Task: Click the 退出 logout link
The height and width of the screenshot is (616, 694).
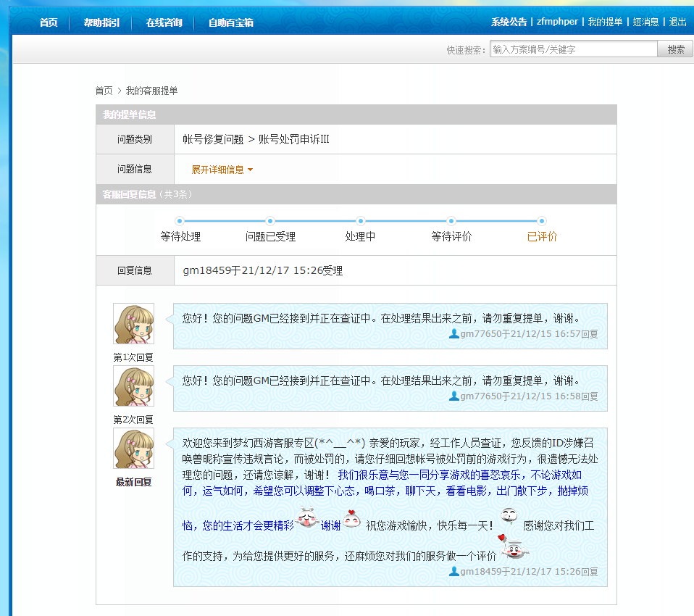Action: pos(677,22)
